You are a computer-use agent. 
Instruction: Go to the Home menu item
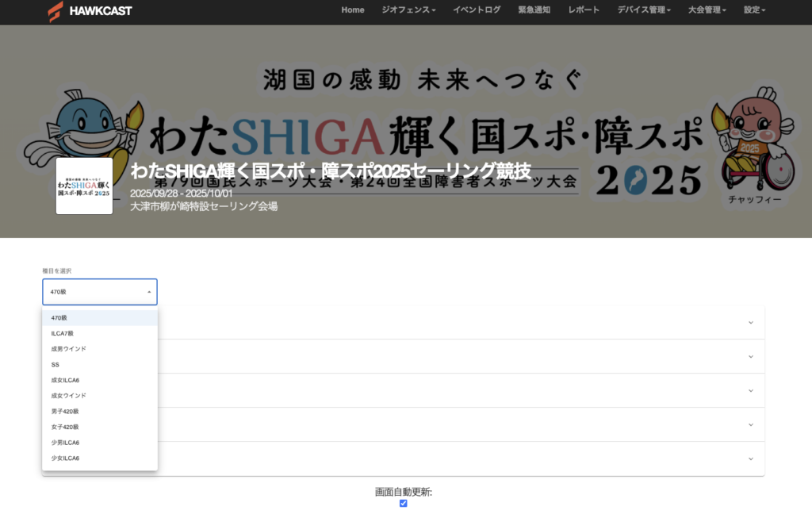click(x=353, y=10)
